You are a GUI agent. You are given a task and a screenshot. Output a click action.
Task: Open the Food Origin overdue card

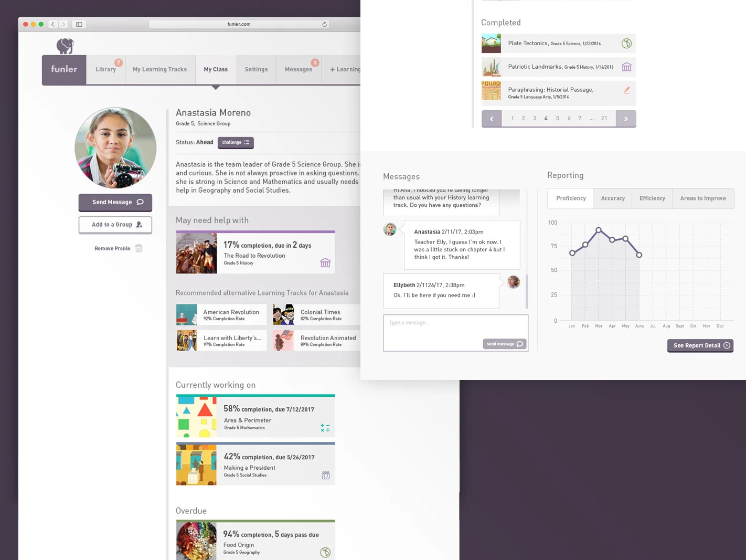point(255,540)
